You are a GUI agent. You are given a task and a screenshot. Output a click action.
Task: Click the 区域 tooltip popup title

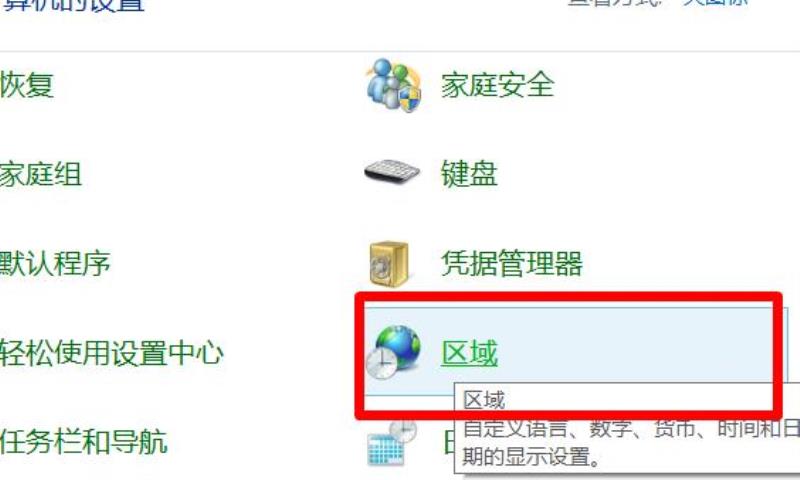(484, 400)
